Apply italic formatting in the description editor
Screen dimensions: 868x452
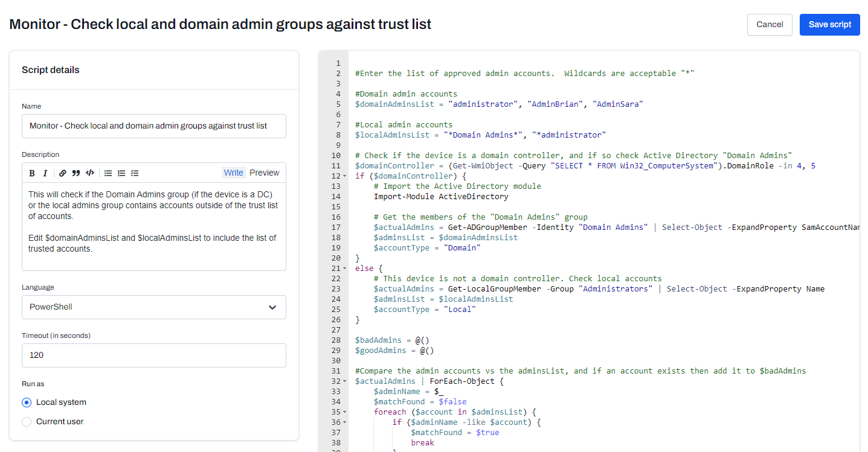tap(46, 173)
